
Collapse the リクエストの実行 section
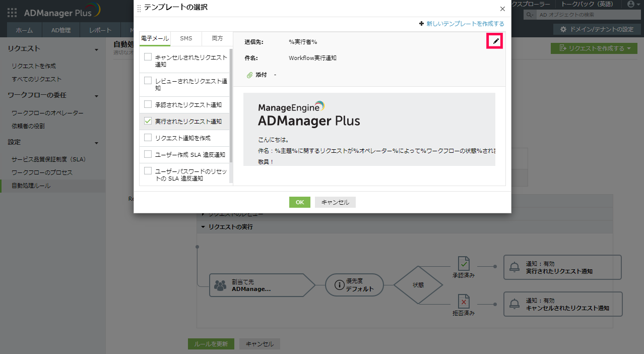[x=203, y=227]
